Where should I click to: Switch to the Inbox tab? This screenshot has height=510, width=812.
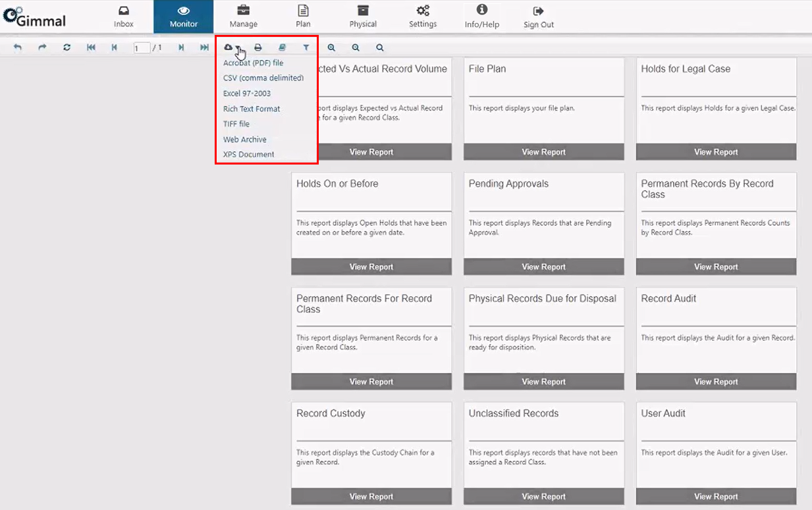click(x=123, y=16)
